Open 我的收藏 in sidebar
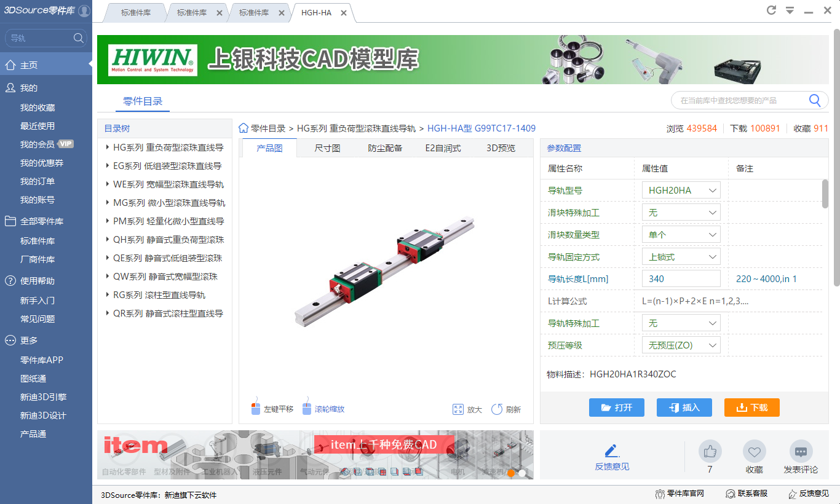The width and height of the screenshot is (840, 504). (x=38, y=108)
